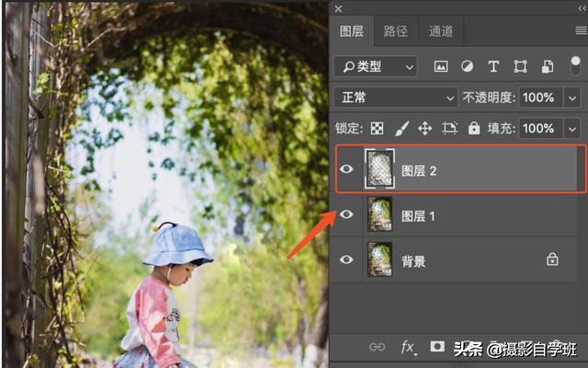The width and height of the screenshot is (588, 368).
Task: Switch to the 通道 tab
Action: (441, 31)
